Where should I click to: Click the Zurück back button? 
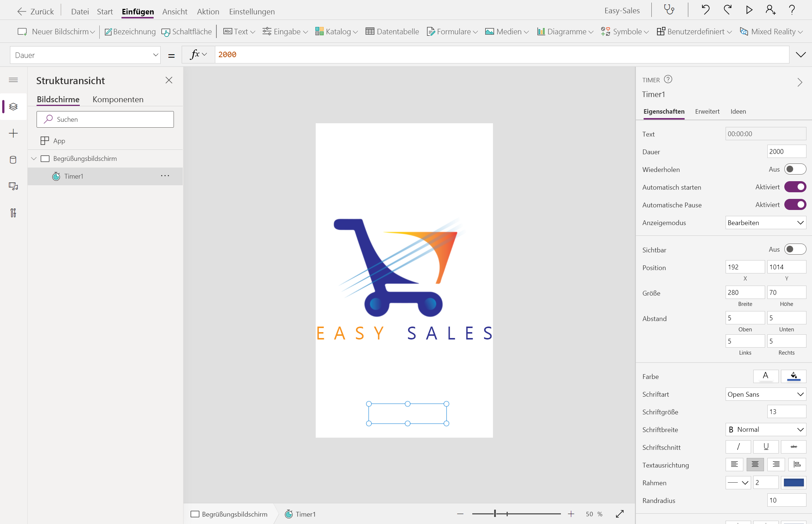coord(36,11)
